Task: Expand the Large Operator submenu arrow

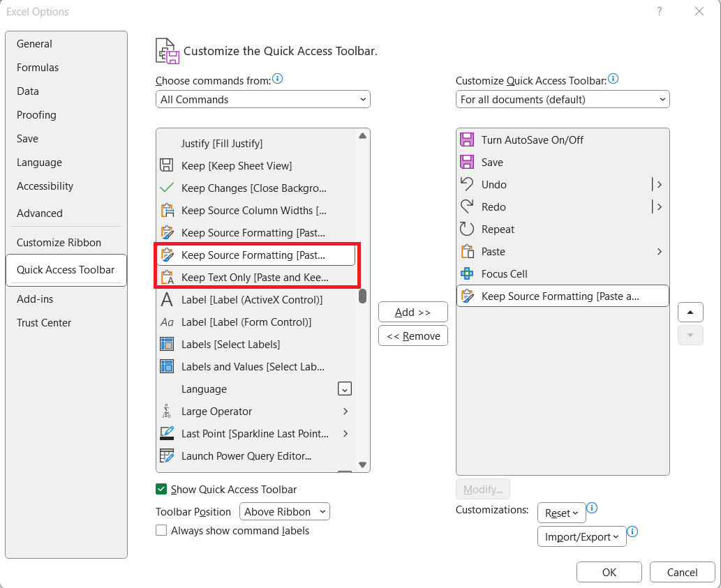Action: 345,411
